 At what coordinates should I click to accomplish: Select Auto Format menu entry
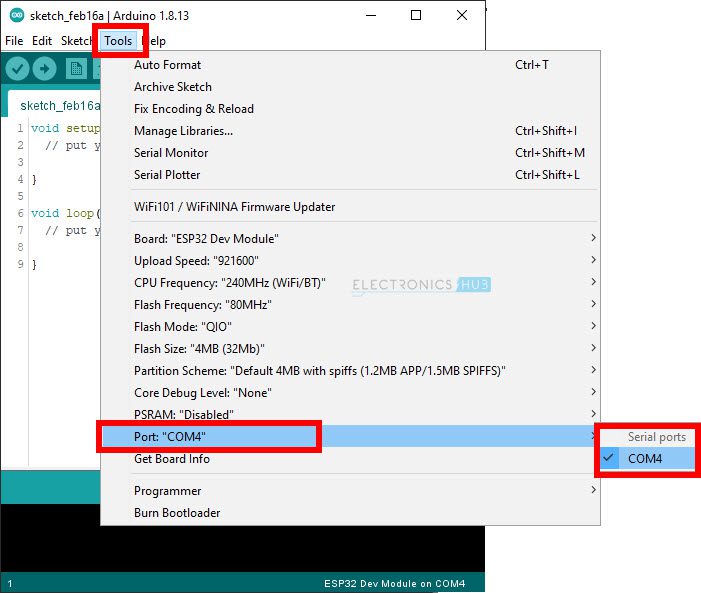tap(350, 65)
